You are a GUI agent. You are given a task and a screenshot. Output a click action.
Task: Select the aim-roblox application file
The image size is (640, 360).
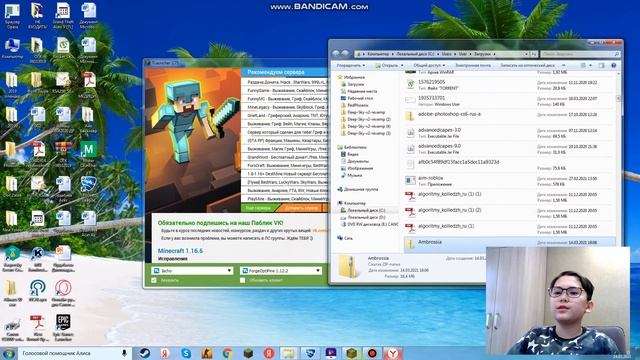point(510,181)
